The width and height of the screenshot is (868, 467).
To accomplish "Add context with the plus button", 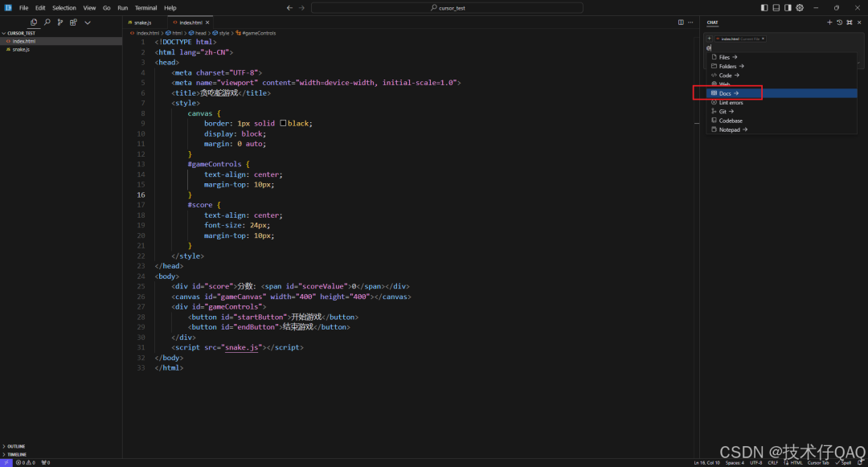I will click(x=709, y=39).
